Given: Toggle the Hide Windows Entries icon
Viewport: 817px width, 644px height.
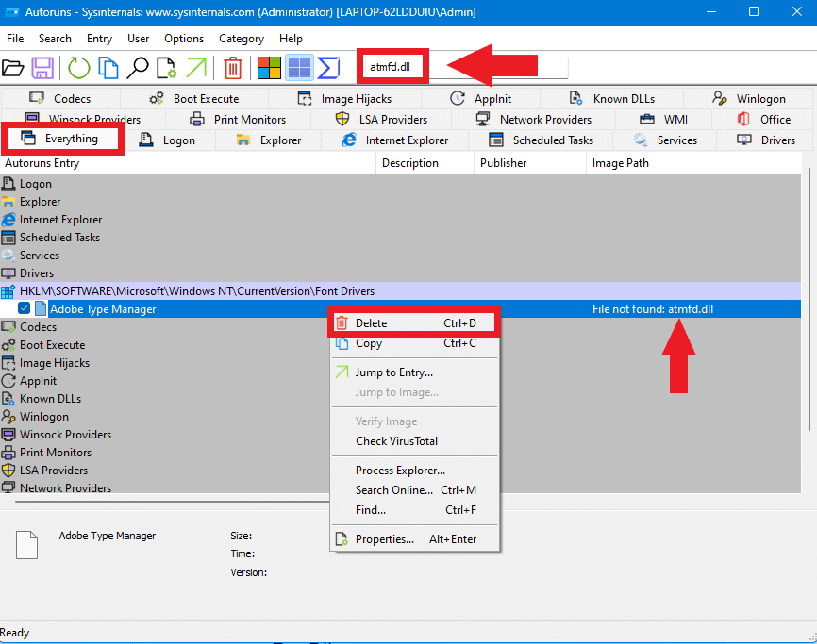Looking at the screenshot, I should pos(270,68).
